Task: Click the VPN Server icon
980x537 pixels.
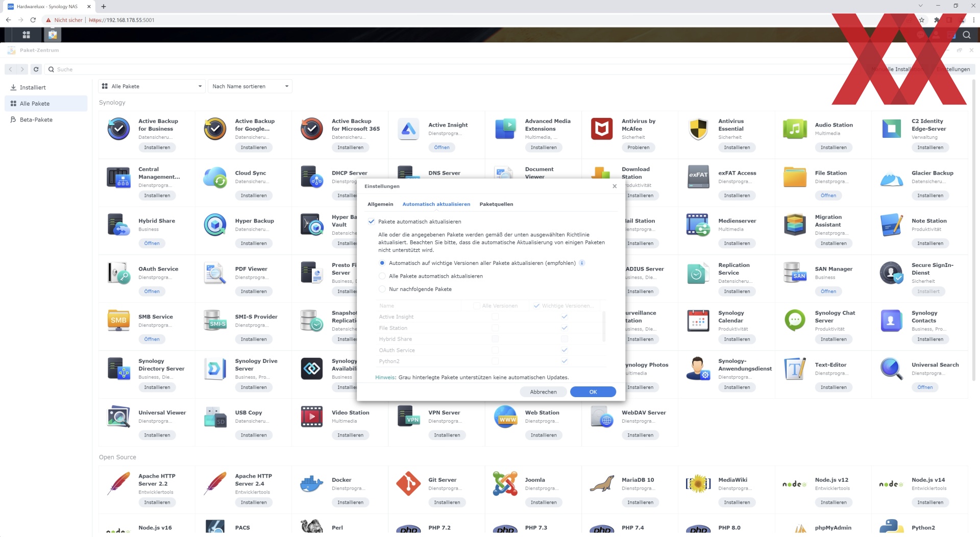Action: click(x=408, y=417)
